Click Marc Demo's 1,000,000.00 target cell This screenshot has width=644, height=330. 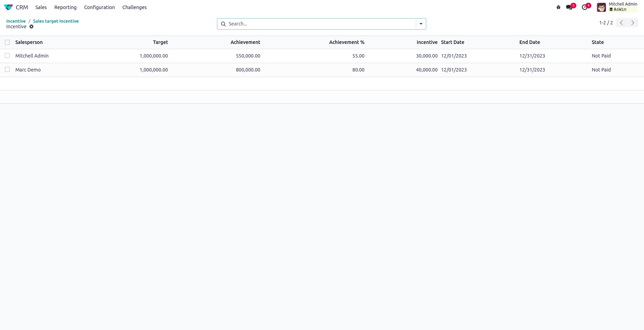pos(154,70)
